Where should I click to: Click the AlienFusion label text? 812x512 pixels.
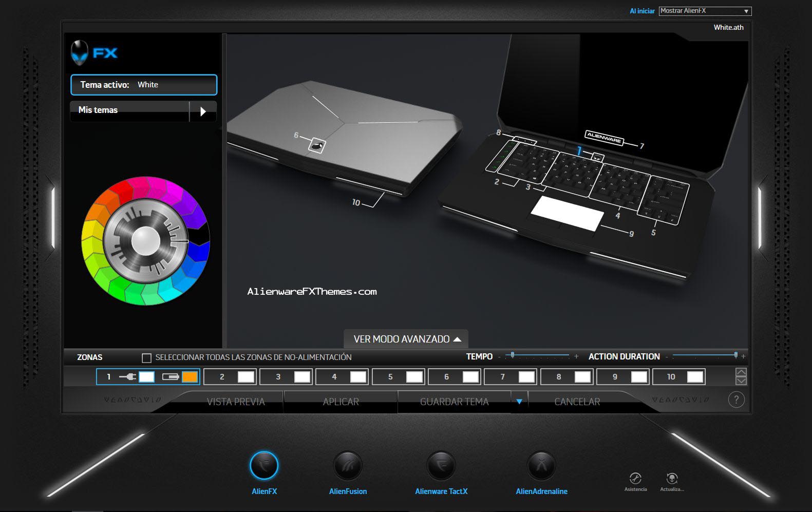[x=348, y=491]
